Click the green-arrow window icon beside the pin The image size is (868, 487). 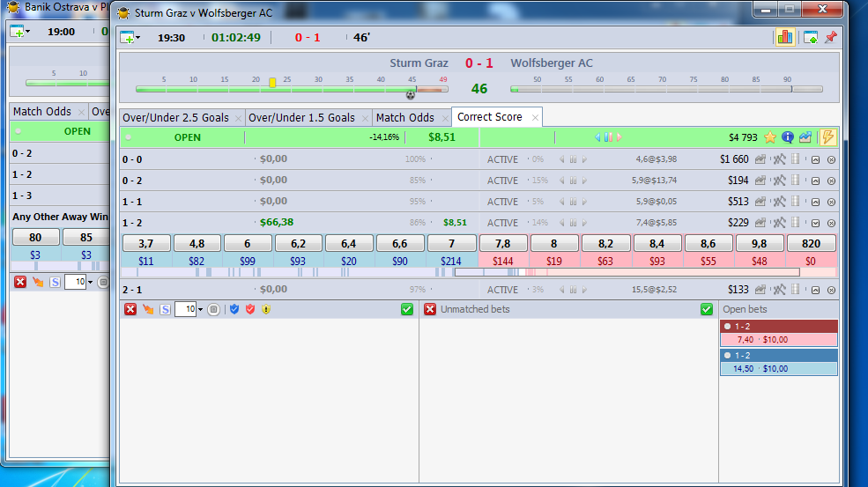811,38
